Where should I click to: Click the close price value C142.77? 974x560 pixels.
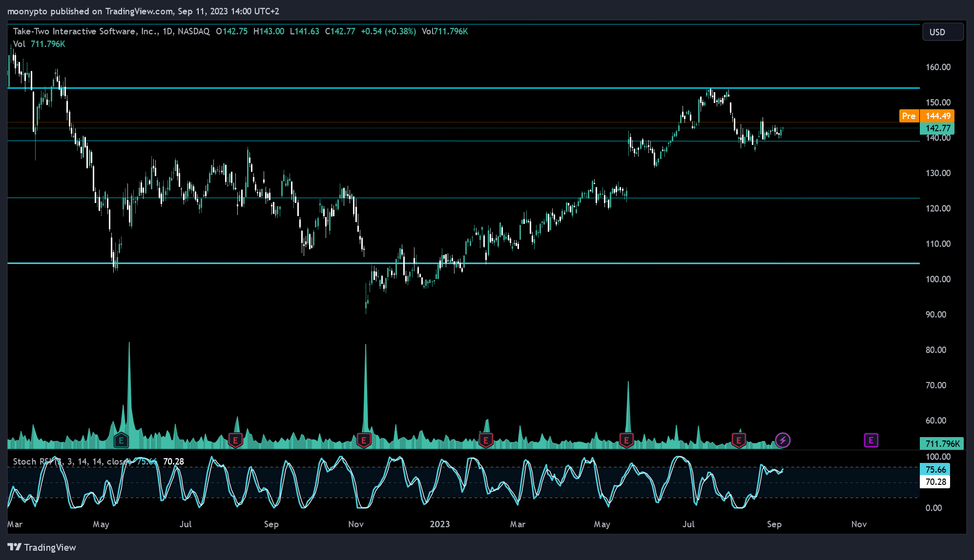(340, 31)
